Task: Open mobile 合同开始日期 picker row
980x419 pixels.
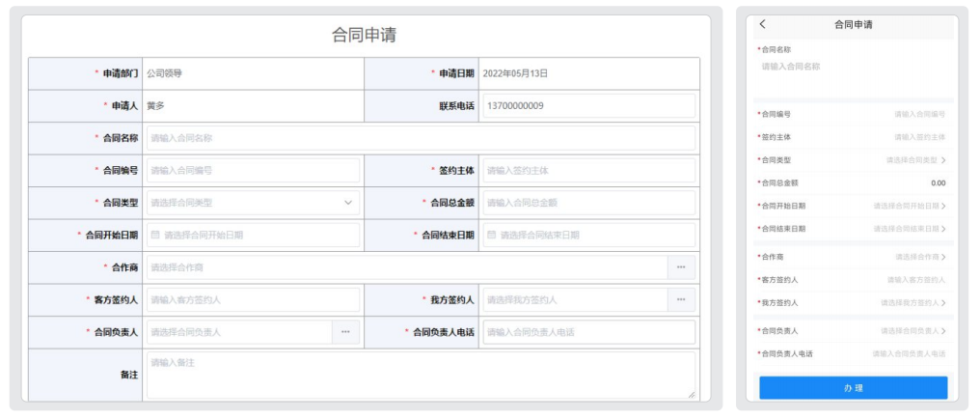Action: point(853,206)
